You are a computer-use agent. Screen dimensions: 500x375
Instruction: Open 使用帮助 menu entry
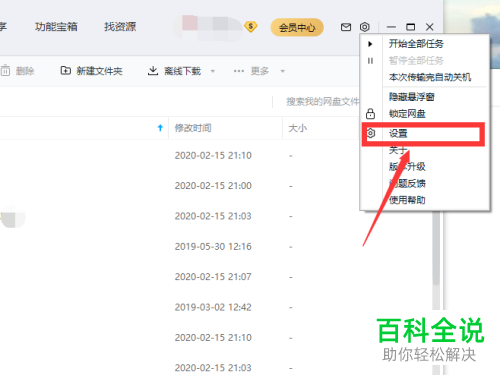407,200
